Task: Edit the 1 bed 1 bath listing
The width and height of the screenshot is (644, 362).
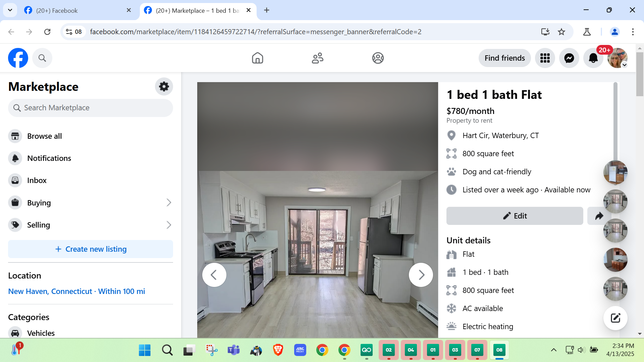Action: (x=515, y=216)
